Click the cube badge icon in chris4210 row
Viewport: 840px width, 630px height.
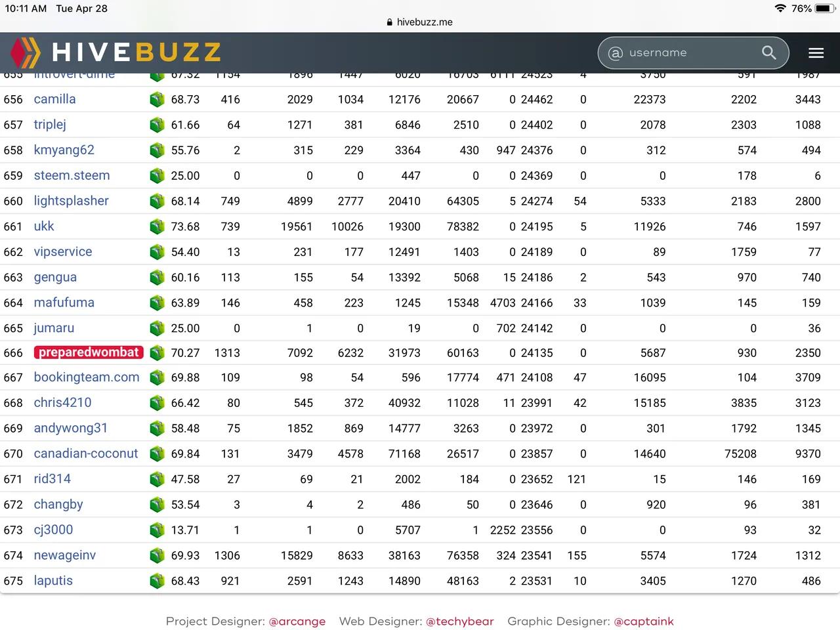[x=157, y=403]
